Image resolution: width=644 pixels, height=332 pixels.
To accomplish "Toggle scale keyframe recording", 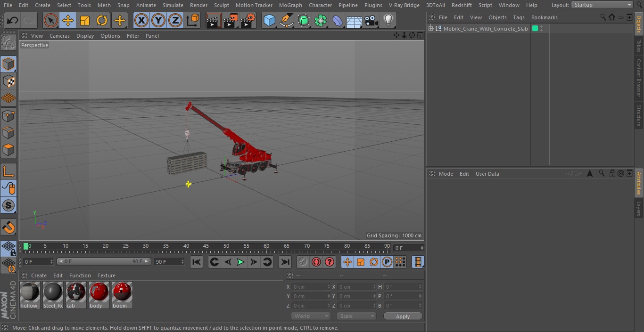I will pyautogui.click(x=361, y=262).
